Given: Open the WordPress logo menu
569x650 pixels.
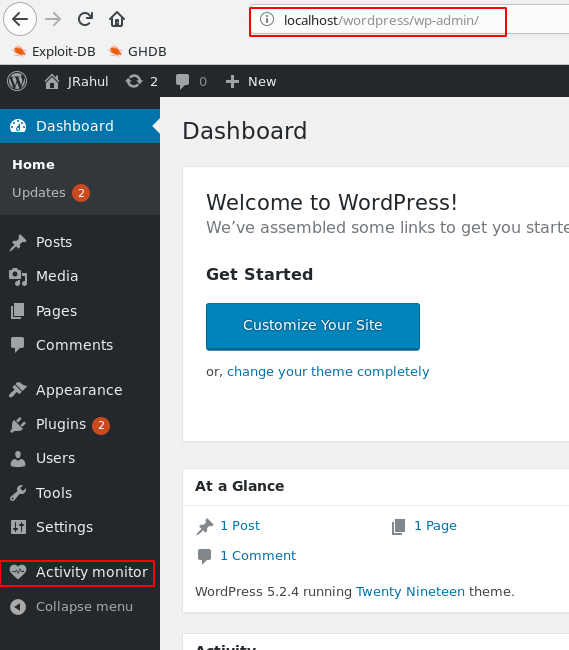Looking at the screenshot, I should (17, 81).
